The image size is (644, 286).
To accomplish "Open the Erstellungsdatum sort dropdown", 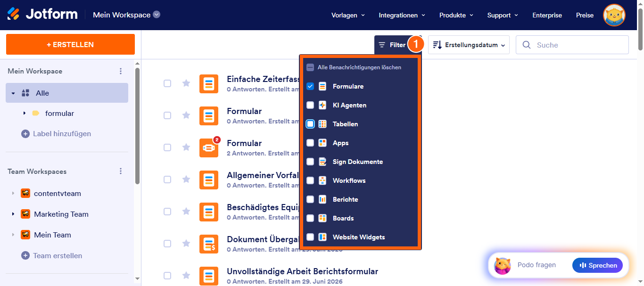I will pyautogui.click(x=469, y=45).
